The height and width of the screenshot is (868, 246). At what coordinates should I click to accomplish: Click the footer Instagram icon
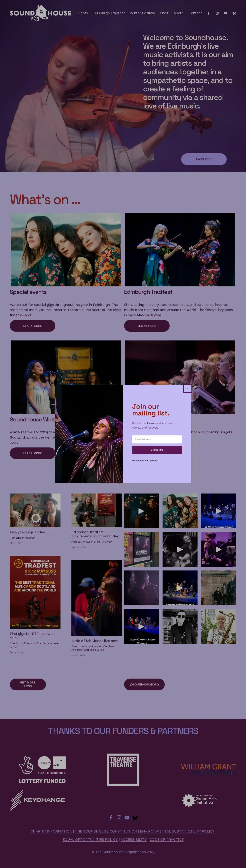point(119,818)
